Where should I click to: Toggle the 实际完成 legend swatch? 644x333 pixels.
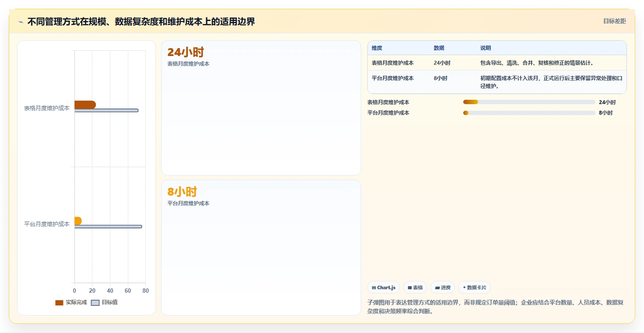tap(60, 303)
